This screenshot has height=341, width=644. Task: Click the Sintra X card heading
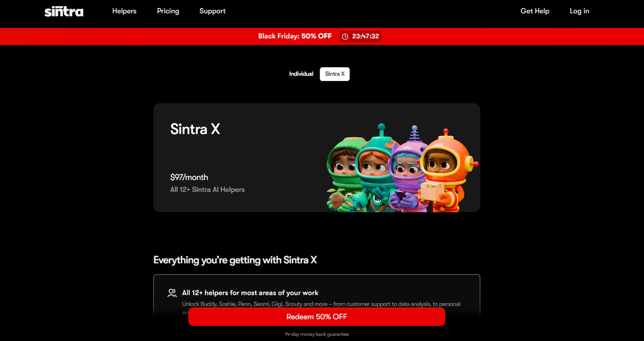coord(195,129)
